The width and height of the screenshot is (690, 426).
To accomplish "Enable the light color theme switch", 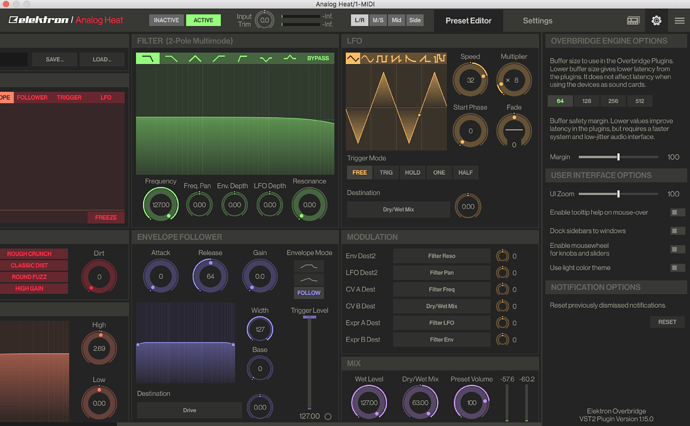I will click(x=677, y=268).
